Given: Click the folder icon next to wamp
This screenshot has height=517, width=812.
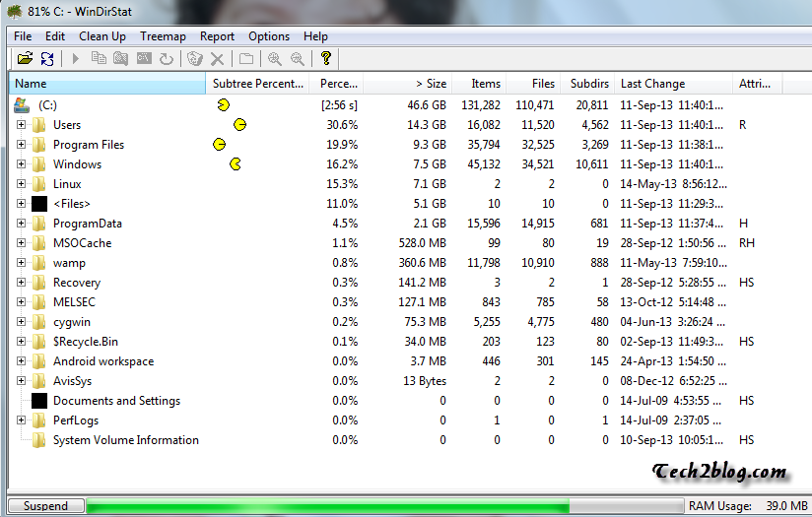Looking at the screenshot, I should point(38,263).
